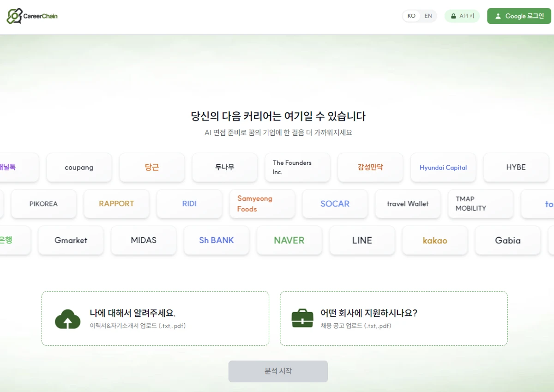Switch language to KO
The height and width of the screenshot is (392, 554).
coord(411,16)
